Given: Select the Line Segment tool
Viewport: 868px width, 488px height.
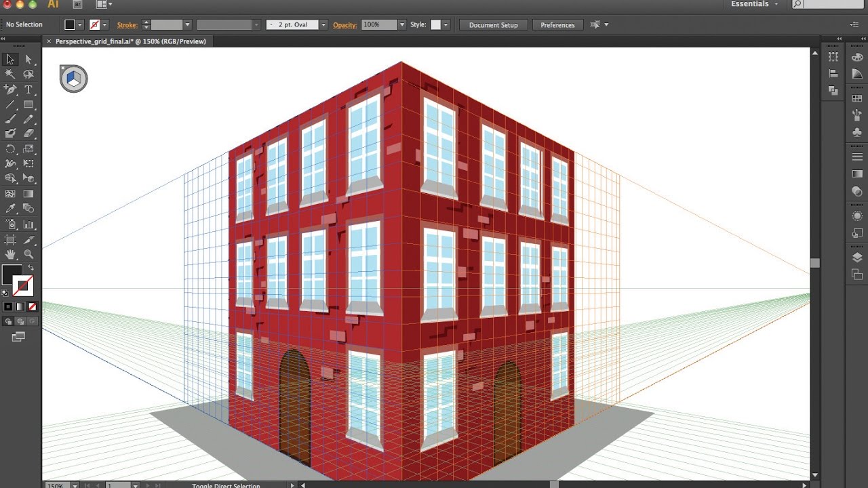Looking at the screenshot, I should click(x=10, y=104).
